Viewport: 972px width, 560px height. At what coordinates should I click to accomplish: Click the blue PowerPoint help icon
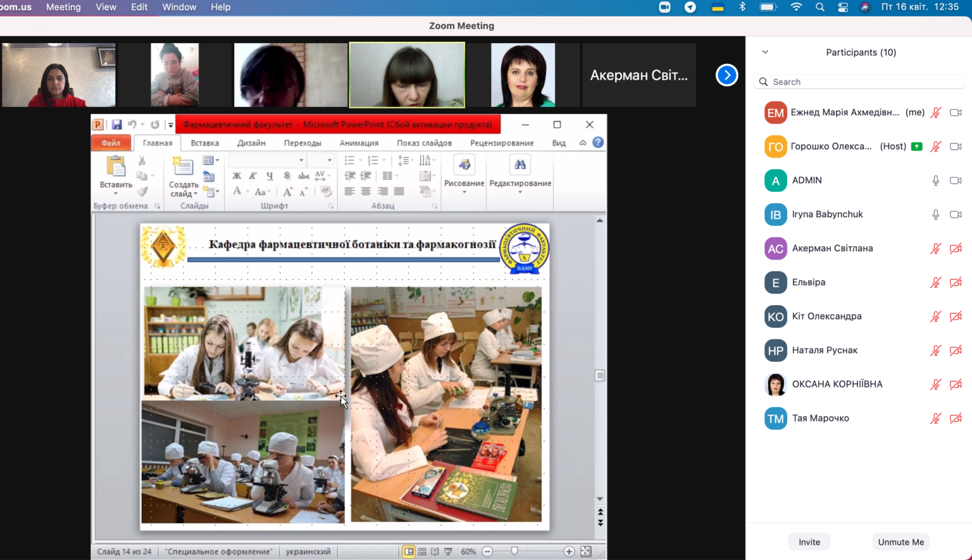click(x=598, y=142)
